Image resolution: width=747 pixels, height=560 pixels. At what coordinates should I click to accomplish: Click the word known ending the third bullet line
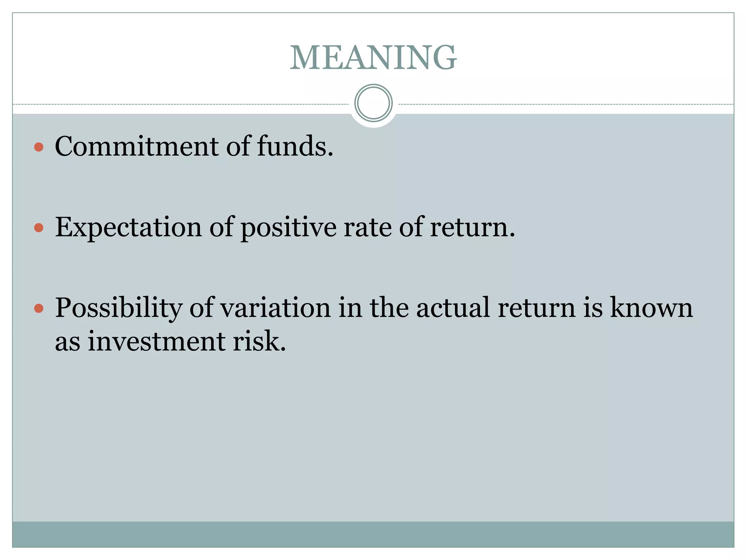click(x=651, y=308)
